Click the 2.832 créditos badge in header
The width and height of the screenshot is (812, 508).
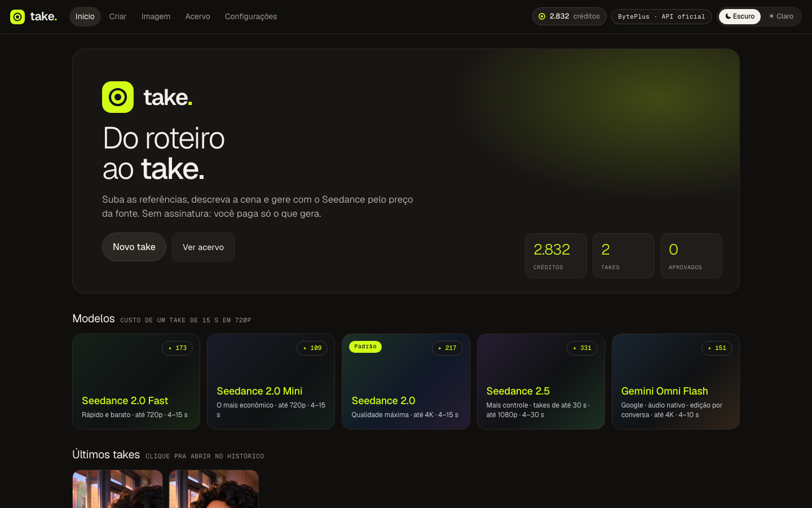(570, 16)
